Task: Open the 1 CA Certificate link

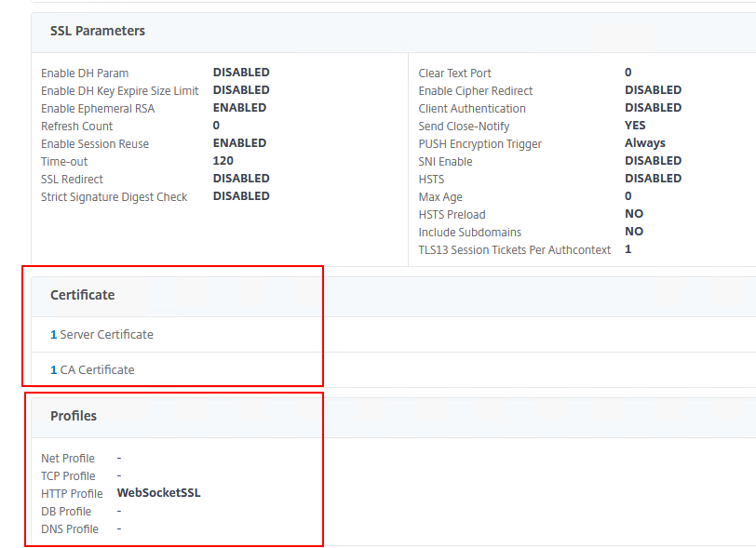Action: tap(92, 369)
